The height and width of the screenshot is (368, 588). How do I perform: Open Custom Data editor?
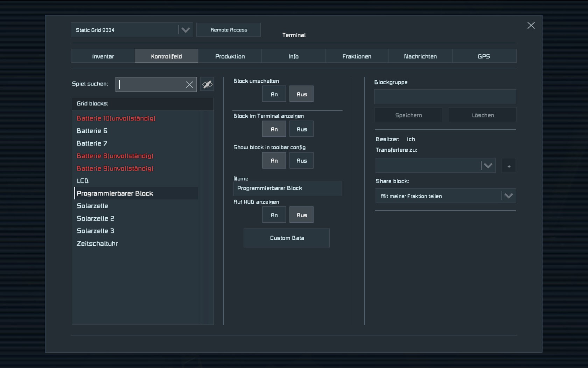click(x=287, y=238)
